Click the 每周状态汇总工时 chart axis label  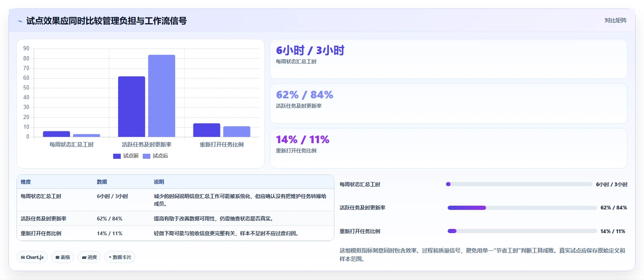tap(71, 144)
